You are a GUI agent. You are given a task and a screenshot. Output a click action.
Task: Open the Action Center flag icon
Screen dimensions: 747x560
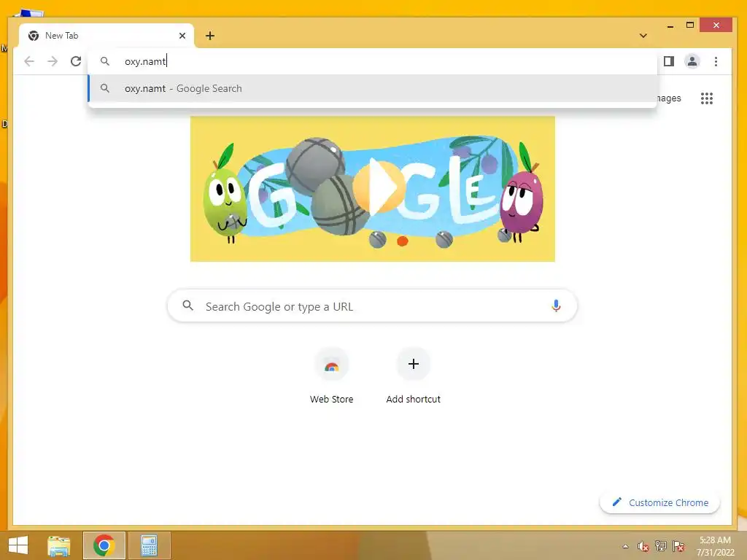click(678, 546)
